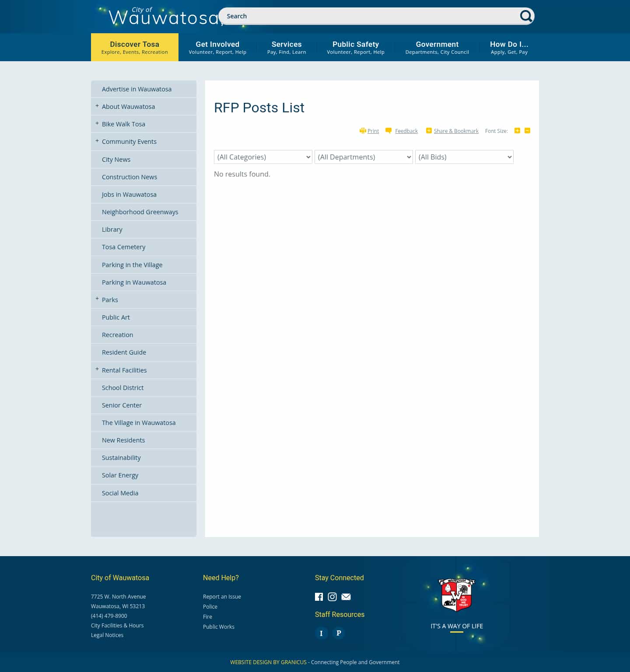Open Wauwatosa's Facebook page icon
The height and width of the screenshot is (672, 630).
point(319,597)
